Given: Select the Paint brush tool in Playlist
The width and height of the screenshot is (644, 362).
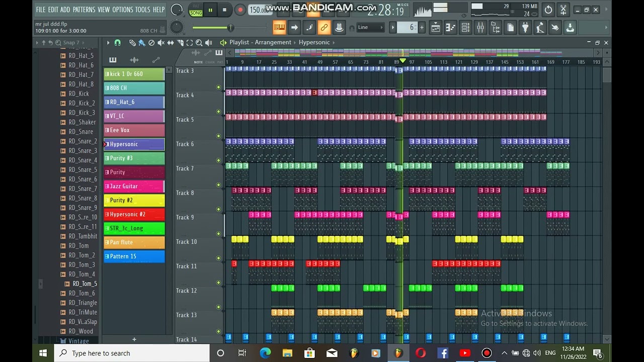Looking at the screenshot, I should tap(142, 43).
